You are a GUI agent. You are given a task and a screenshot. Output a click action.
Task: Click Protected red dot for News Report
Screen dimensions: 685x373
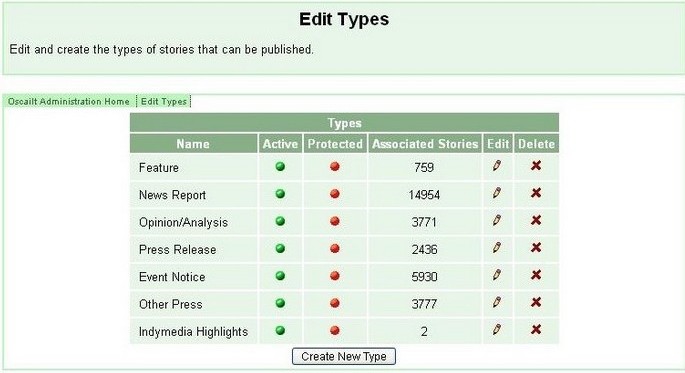335,194
